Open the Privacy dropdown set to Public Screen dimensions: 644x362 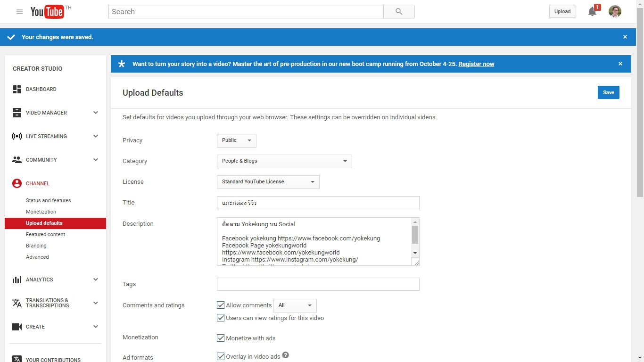click(236, 140)
